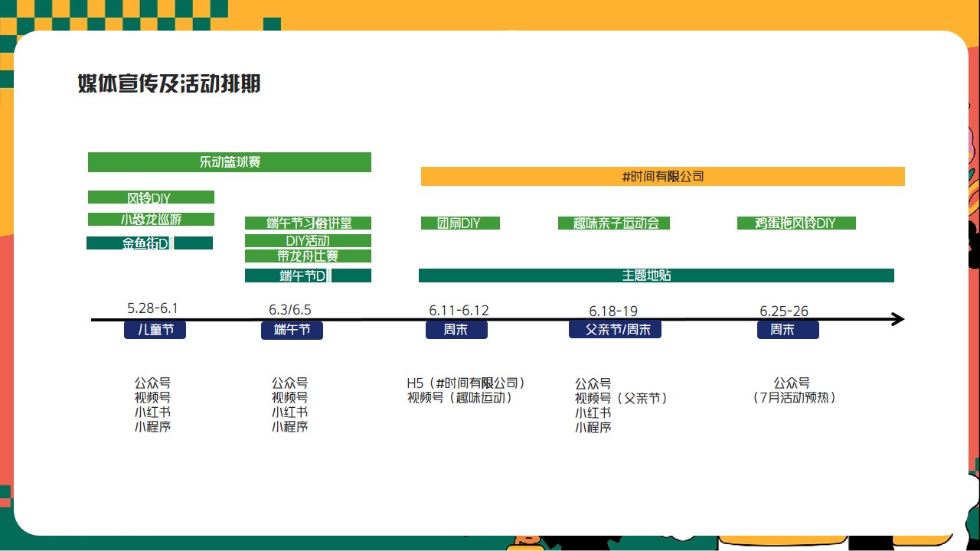
Task: Click 小程序 in the 父亲节/周末 column
Action: 593,427
